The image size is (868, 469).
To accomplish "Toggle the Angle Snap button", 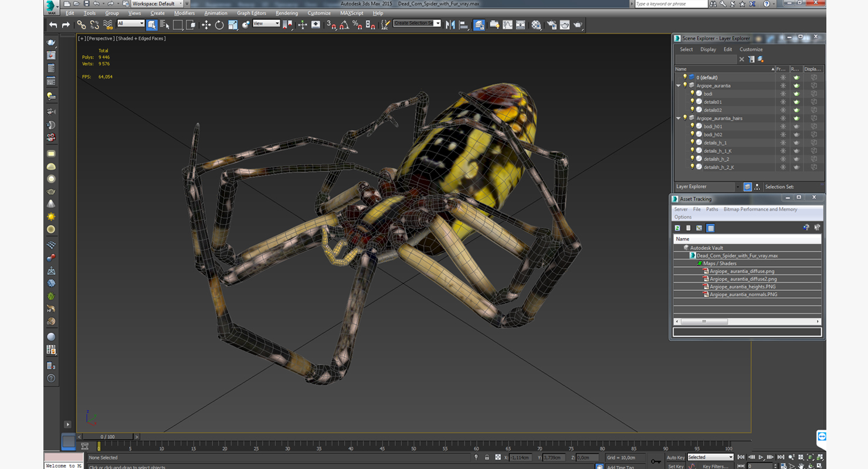I will tap(344, 25).
